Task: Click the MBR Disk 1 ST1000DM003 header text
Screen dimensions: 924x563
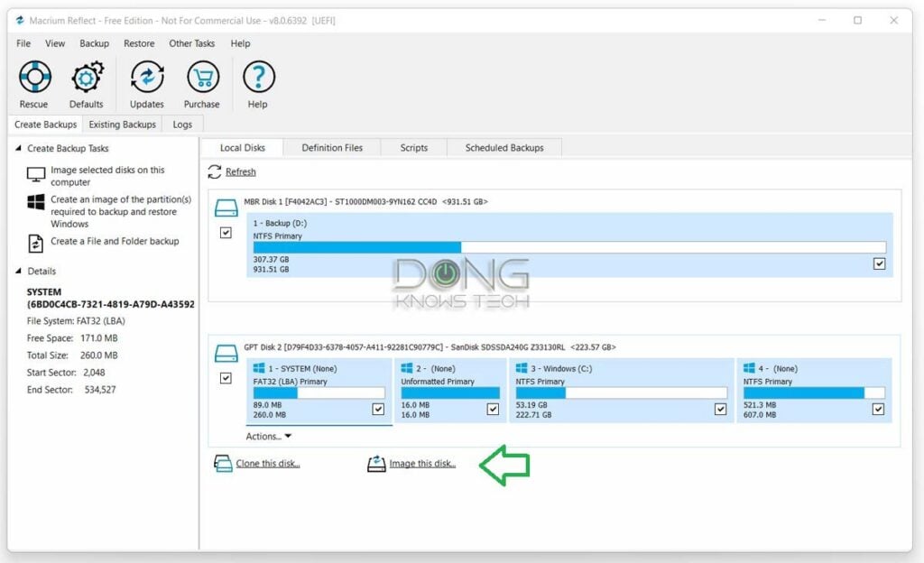Action: pos(366,201)
